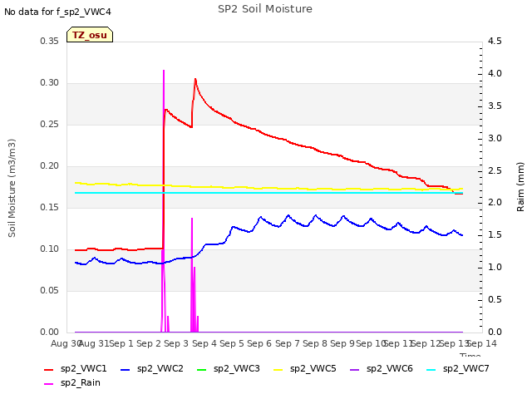Click the Sep 3 x-axis tick label
Image resolution: width=532 pixels, height=399 pixels.
click(176, 343)
